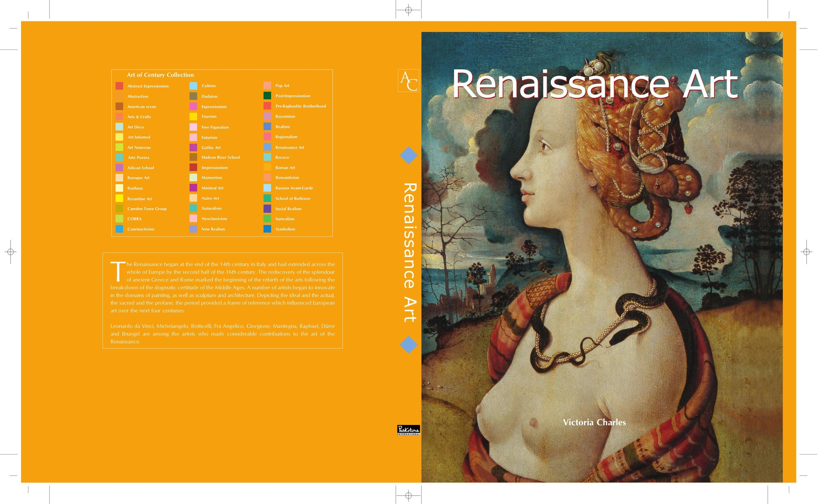Click the lavender swatch beside New Realism

pos(193,229)
